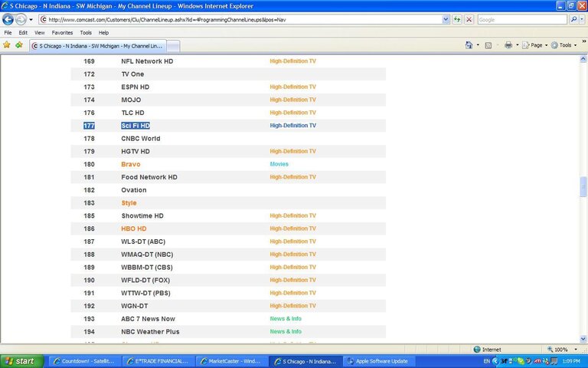Click the ATI tray icon
Viewport: 588px width, 368px height.
pyautogui.click(x=537, y=361)
